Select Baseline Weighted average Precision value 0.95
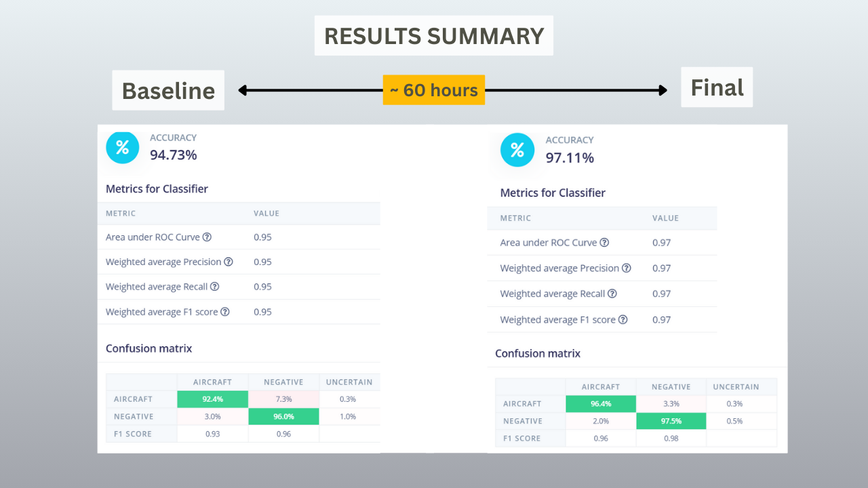 pos(262,262)
